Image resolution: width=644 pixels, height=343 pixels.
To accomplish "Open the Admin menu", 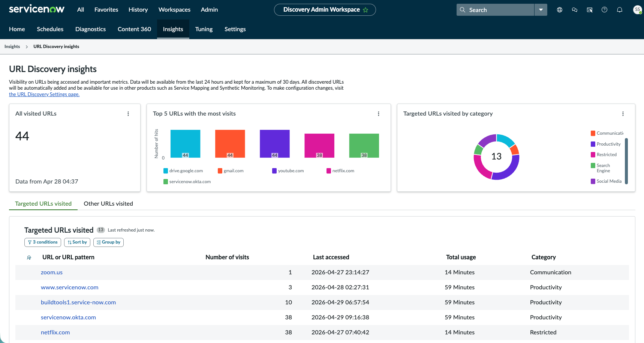I will (x=209, y=10).
